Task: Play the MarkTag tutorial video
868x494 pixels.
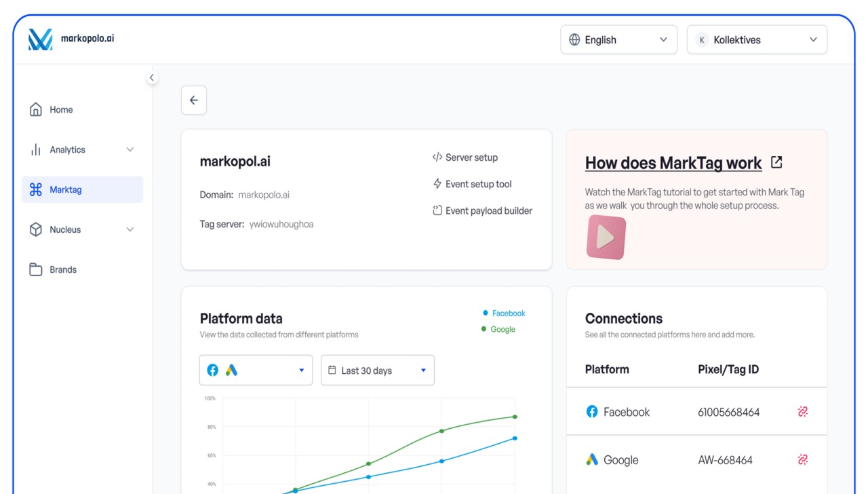Action: point(606,237)
